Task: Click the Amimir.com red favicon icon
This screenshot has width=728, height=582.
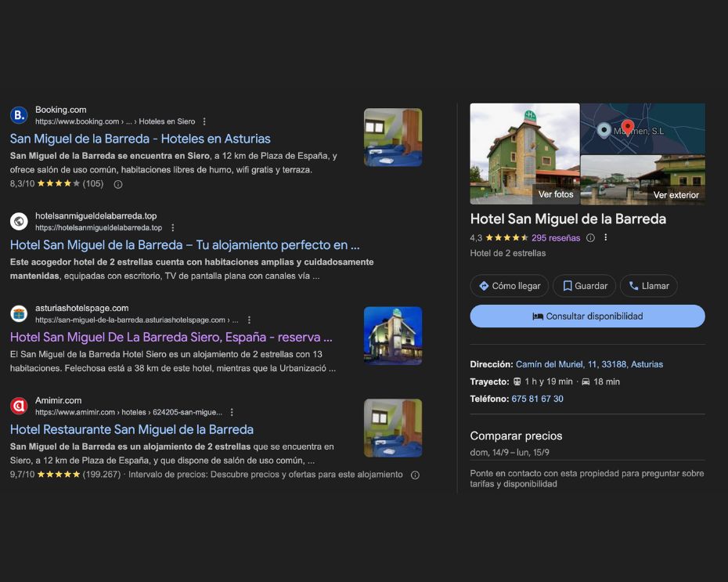Action: click(x=19, y=406)
